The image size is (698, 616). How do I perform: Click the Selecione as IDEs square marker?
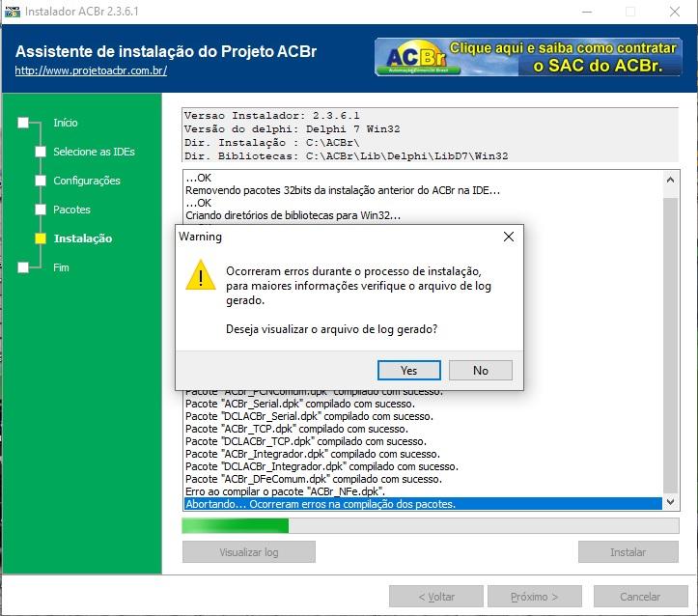[41, 152]
